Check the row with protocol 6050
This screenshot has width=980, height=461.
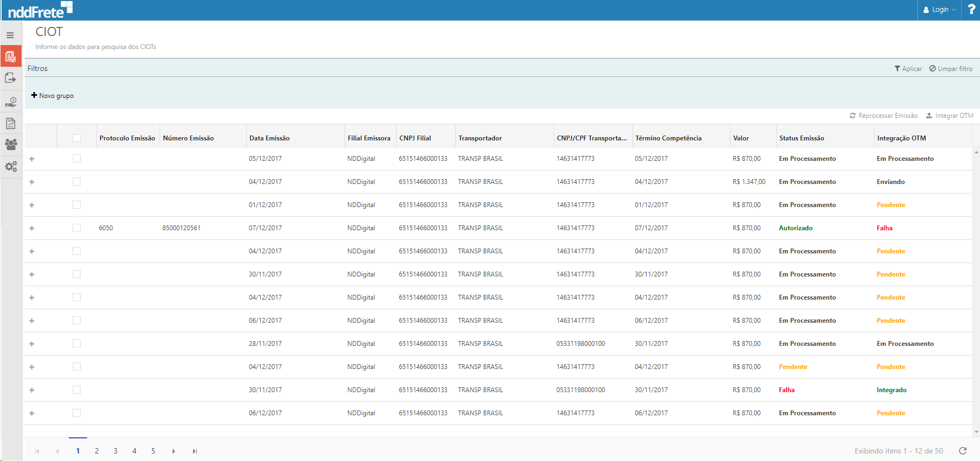tap(76, 228)
